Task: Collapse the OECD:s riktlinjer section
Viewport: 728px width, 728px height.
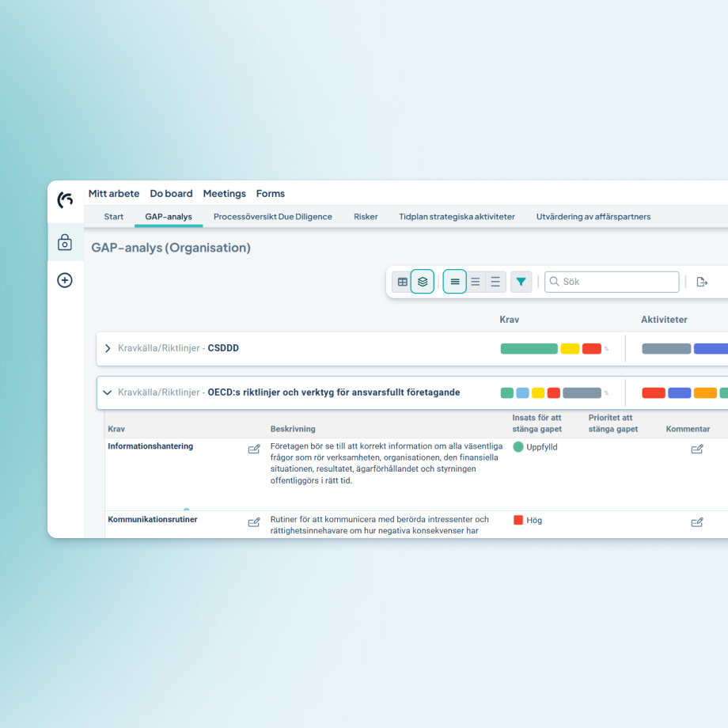Action: (108, 392)
